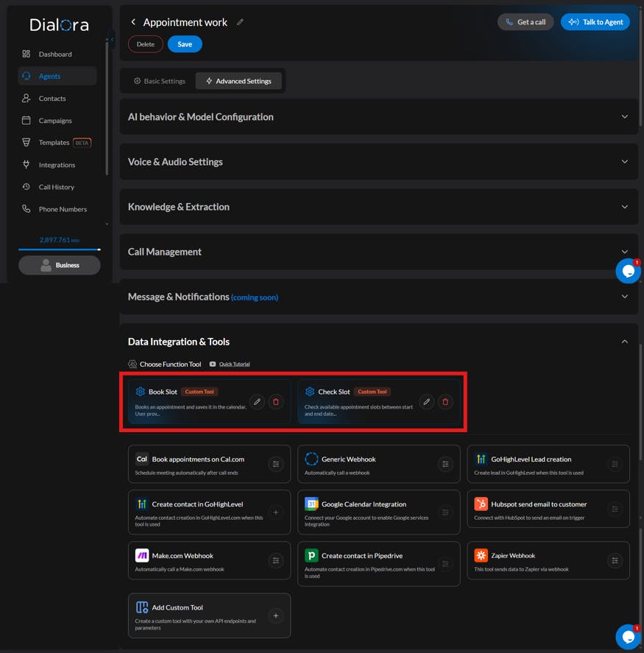Collapse the Data Integration & Tools section
644x653 pixels.
(x=625, y=342)
